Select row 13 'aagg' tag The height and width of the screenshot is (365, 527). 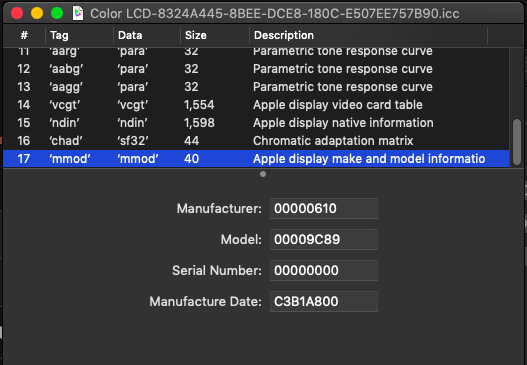click(x=256, y=87)
